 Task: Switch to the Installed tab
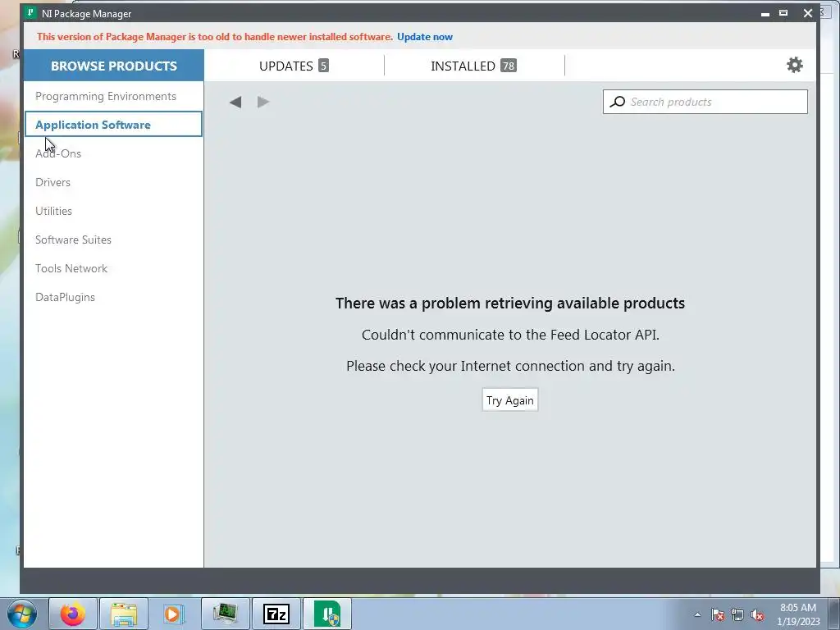473,66
